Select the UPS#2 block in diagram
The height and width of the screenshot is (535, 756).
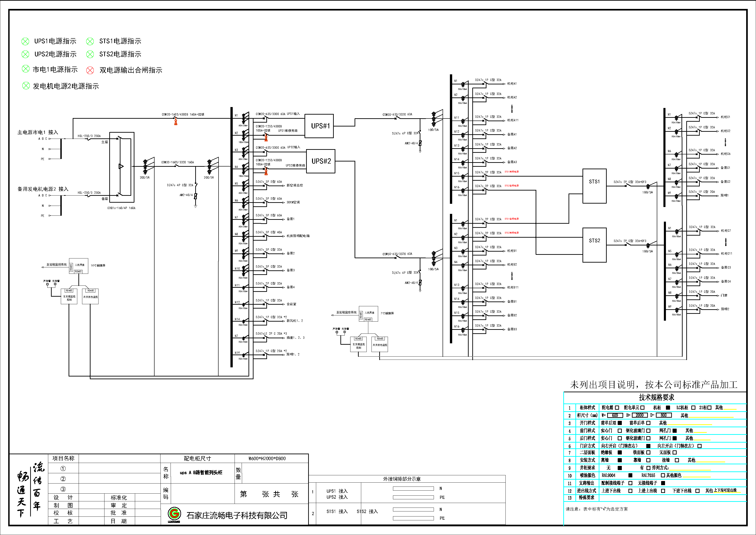click(x=321, y=161)
